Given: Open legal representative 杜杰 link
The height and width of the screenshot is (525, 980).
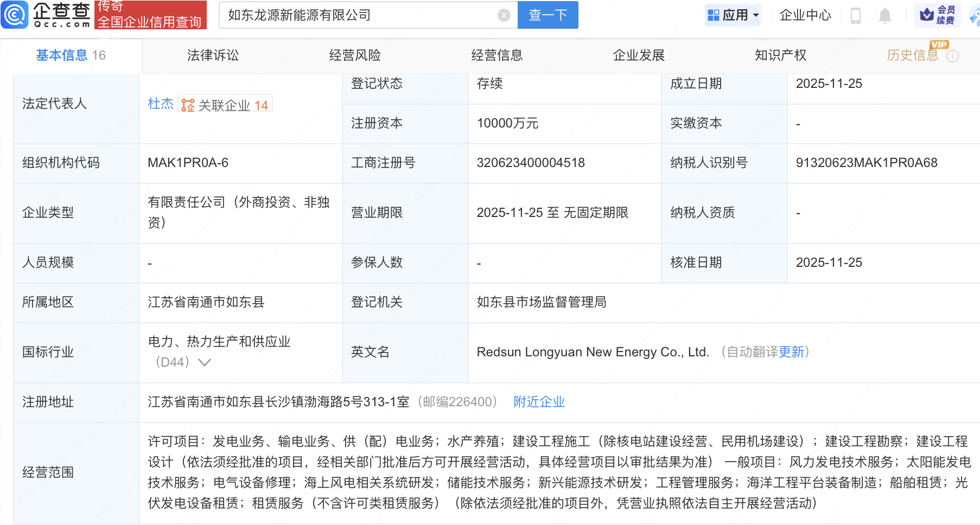Looking at the screenshot, I should 160,104.
